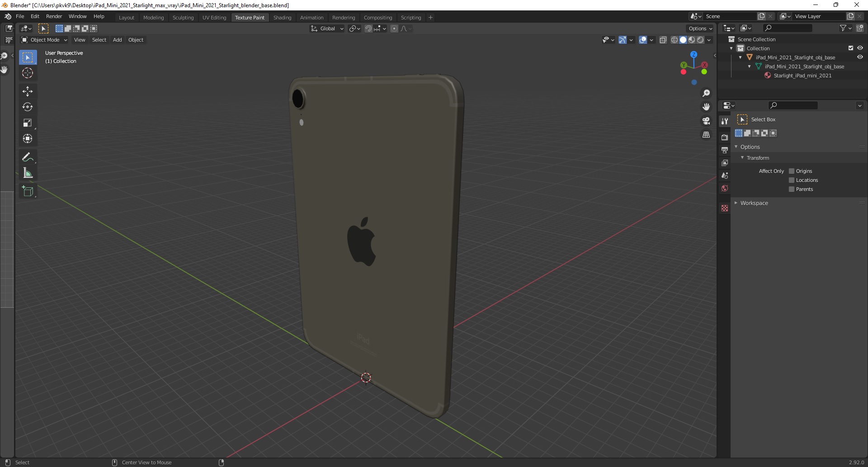Click the viewport zoom magnifier icon
The width and height of the screenshot is (868, 467).
[706, 93]
